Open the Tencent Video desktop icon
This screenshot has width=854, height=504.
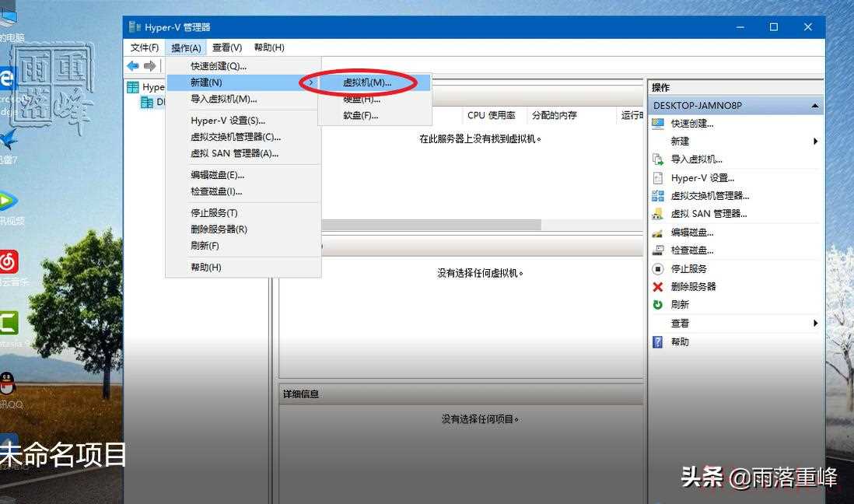tap(9, 201)
